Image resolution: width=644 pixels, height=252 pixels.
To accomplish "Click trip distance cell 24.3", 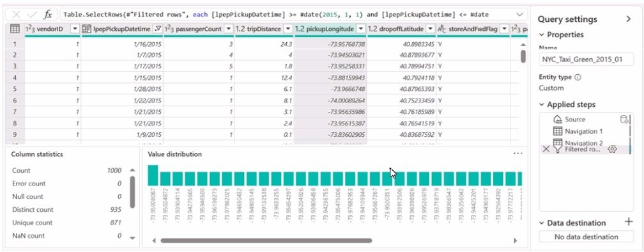I will click(x=264, y=44).
